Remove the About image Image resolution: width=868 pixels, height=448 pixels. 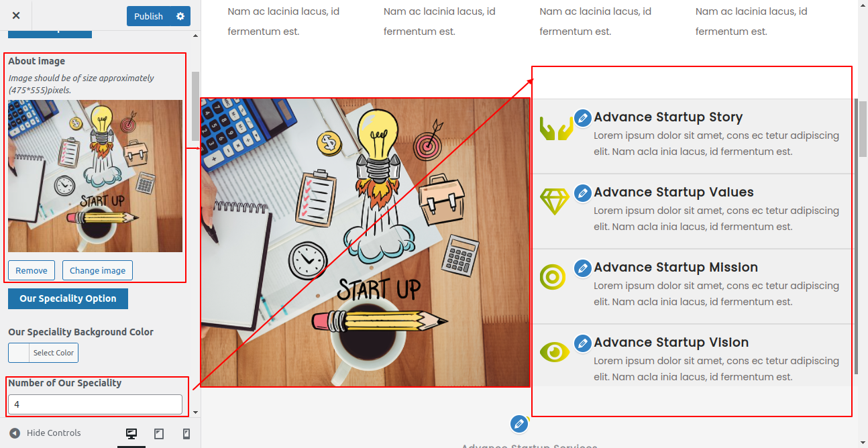(x=32, y=270)
